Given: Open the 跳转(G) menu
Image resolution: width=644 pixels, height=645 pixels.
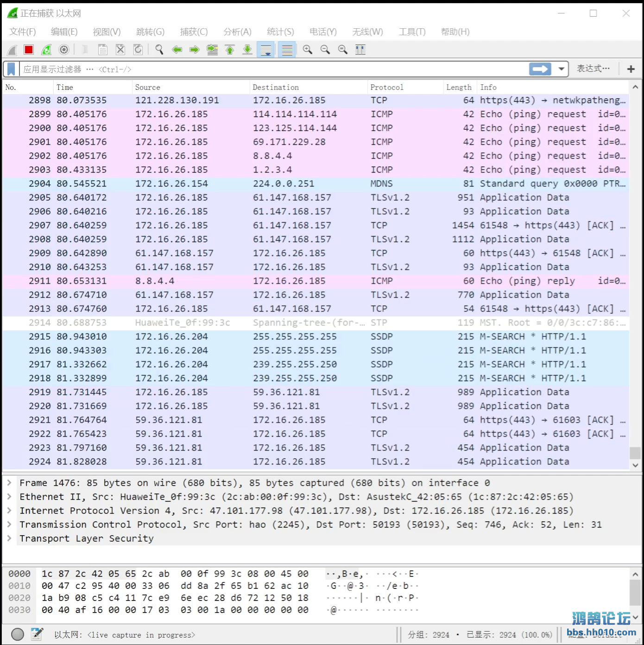Looking at the screenshot, I should point(150,31).
